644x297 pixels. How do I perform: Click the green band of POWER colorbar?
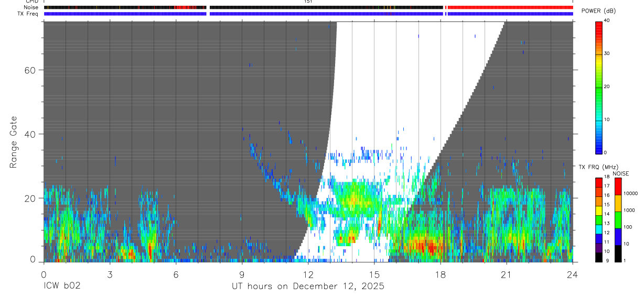tap(598, 86)
